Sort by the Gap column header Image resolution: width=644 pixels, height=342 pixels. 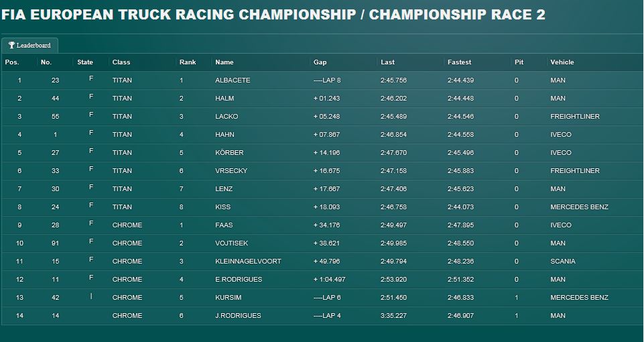point(320,62)
